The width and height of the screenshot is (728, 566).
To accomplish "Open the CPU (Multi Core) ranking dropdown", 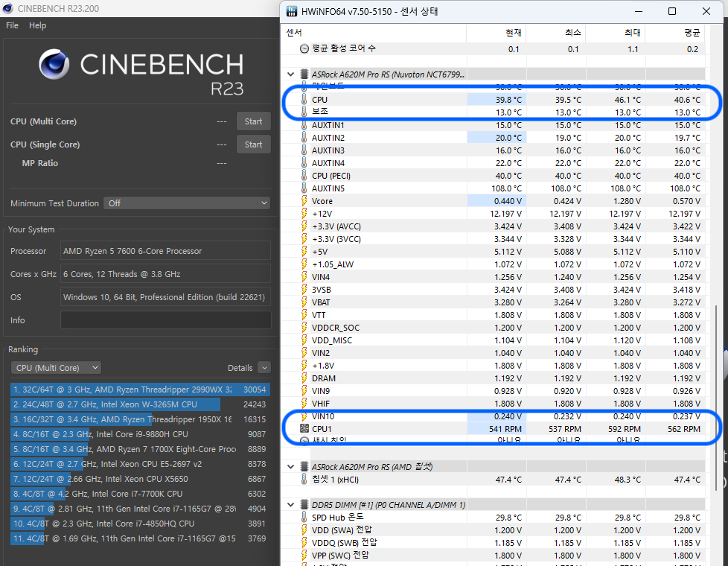I will 56,368.
